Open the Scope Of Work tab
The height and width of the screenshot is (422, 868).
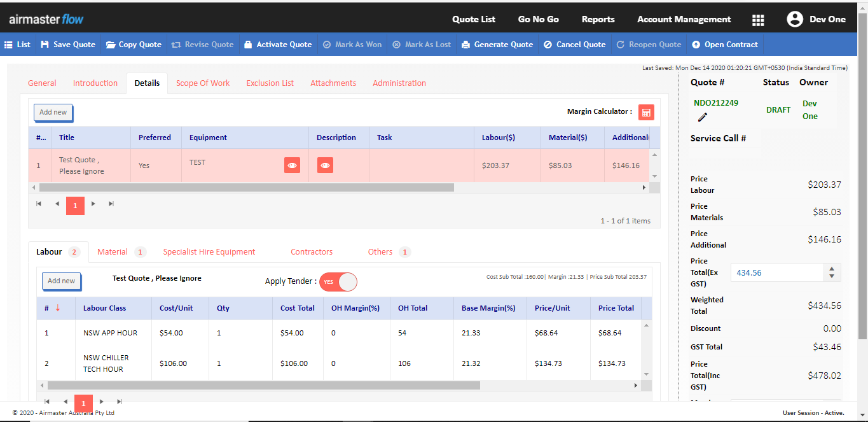pyautogui.click(x=203, y=83)
